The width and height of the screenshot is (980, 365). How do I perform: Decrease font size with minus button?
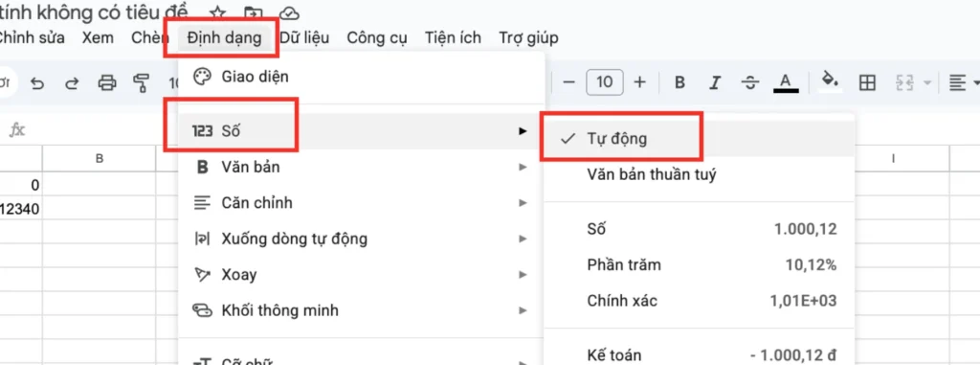click(x=568, y=82)
